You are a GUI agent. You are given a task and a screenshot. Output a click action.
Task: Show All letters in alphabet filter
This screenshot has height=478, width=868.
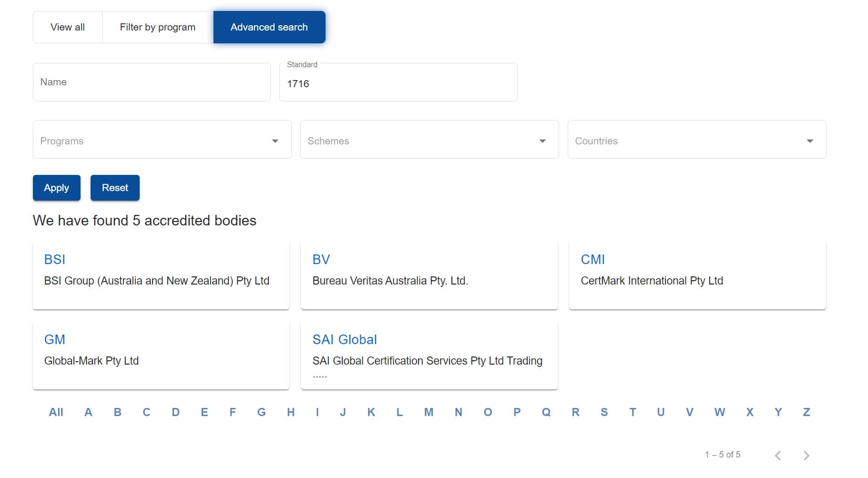pos(56,412)
